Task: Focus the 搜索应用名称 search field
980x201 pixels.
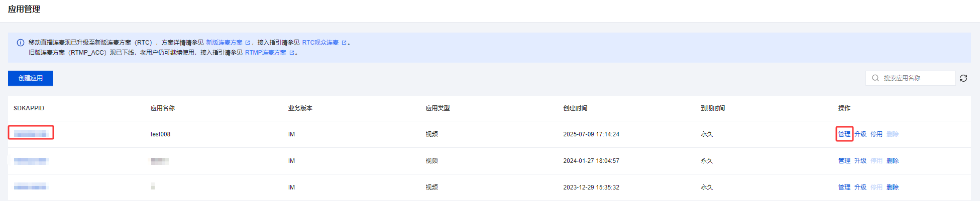Action: click(x=910, y=78)
